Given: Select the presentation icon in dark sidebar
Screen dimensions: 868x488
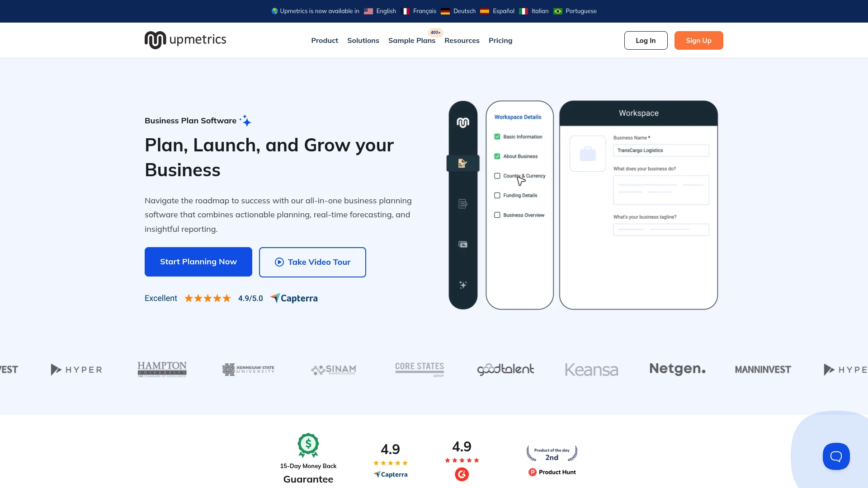Looking at the screenshot, I should [x=463, y=244].
